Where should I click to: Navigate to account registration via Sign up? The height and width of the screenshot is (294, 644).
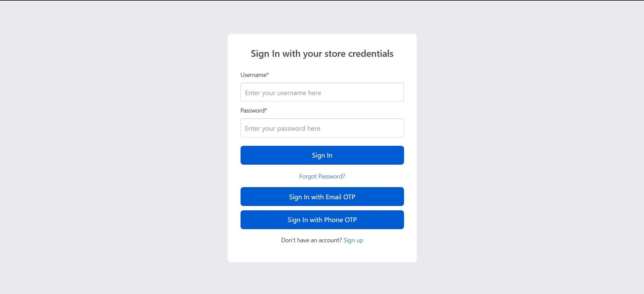click(353, 240)
